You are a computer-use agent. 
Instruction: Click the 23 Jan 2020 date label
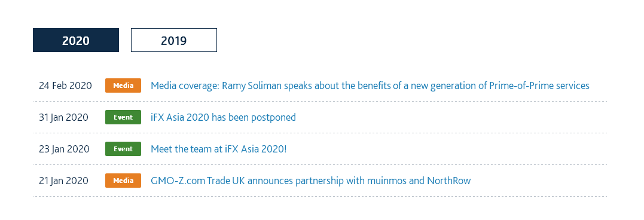point(64,149)
